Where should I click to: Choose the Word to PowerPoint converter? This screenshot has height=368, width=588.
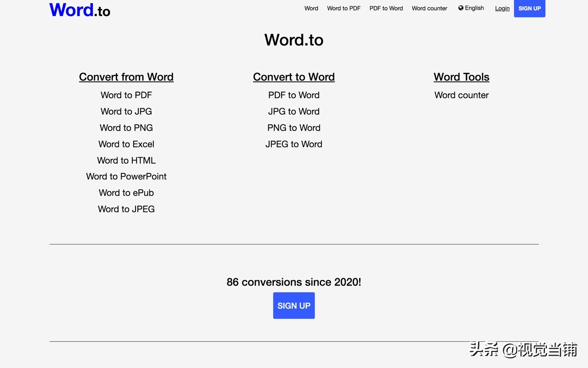(126, 176)
